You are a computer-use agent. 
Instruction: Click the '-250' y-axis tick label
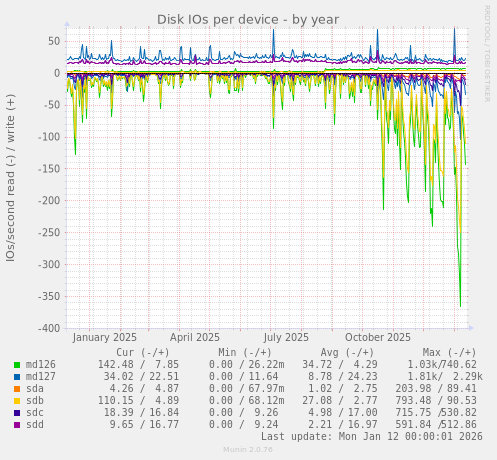(x=49, y=233)
